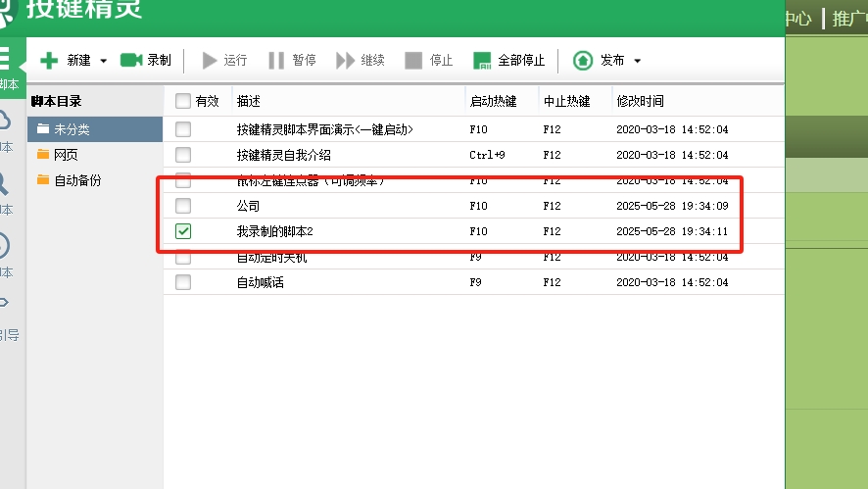868x489 pixels.
Task: Uncheck the 我录制的脚本2 checkbox
Action: pos(183,231)
